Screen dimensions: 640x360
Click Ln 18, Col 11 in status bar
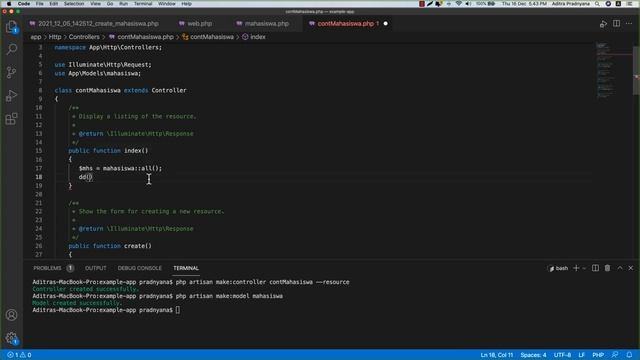[496, 355]
